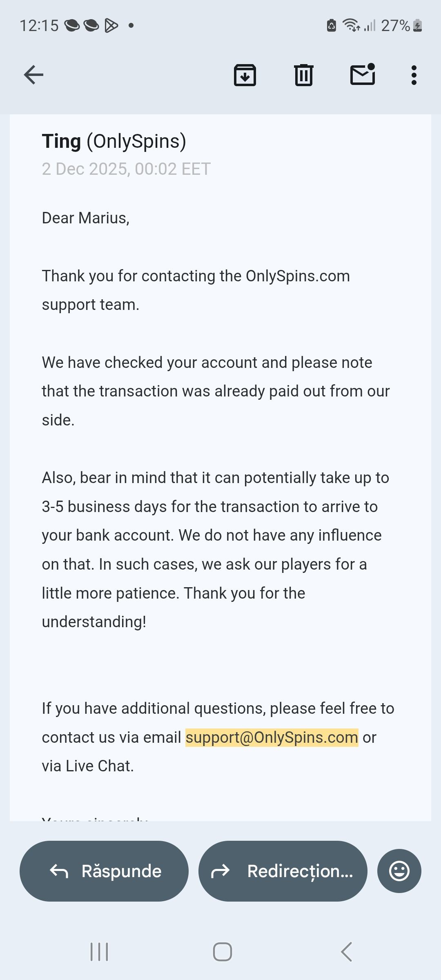Tap the email date 2 Dec 2025
Screen dimensions: 441x980
pyautogui.click(x=126, y=169)
